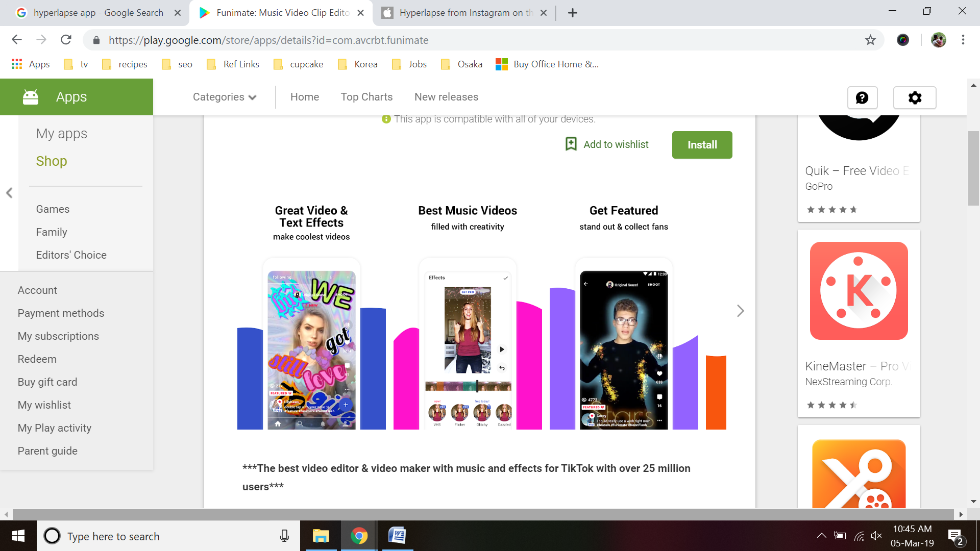This screenshot has height=551, width=980.
Task: Open Family category
Action: click(x=52, y=232)
